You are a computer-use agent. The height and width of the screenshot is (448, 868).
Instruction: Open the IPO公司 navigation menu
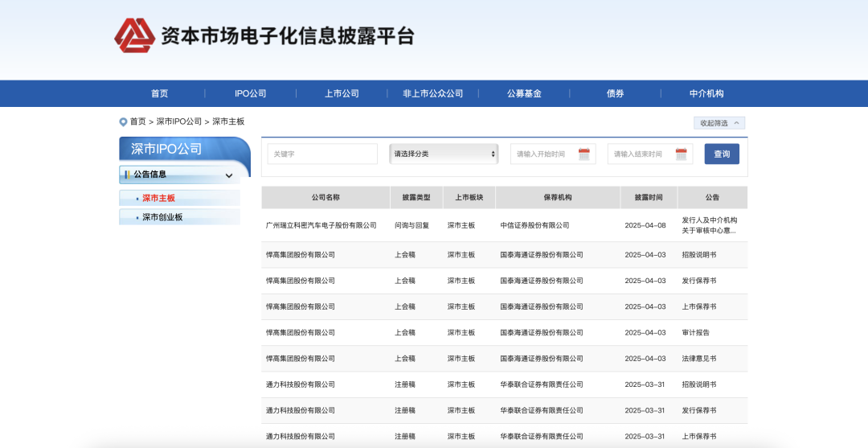pos(251,93)
